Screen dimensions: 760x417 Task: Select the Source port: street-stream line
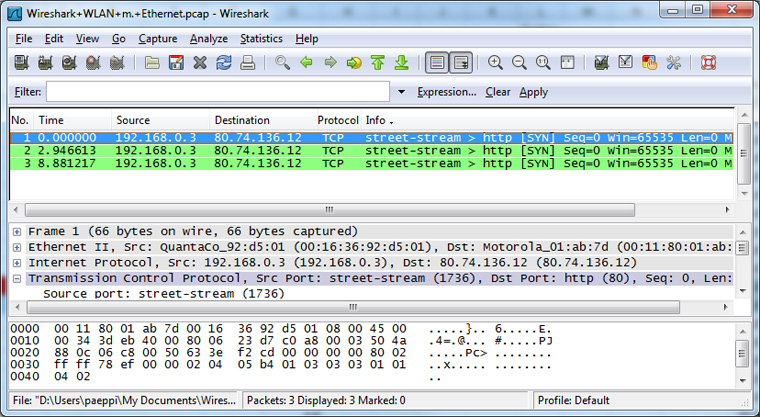(163, 294)
